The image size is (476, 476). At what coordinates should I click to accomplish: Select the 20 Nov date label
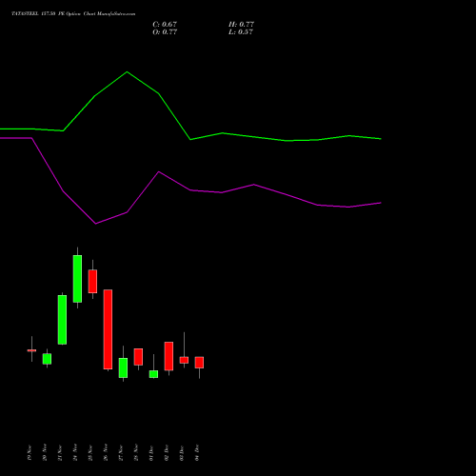45,453
